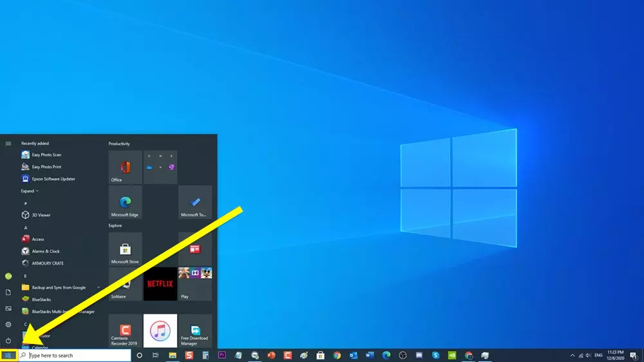Open the Netflix tile
This screenshot has height=362, width=644.
[160, 284]
